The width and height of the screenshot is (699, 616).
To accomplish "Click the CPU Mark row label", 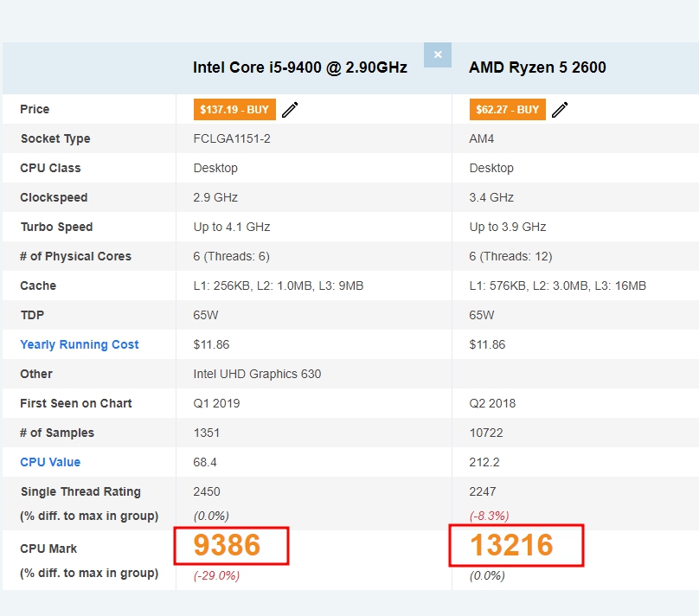I will 48,549.
